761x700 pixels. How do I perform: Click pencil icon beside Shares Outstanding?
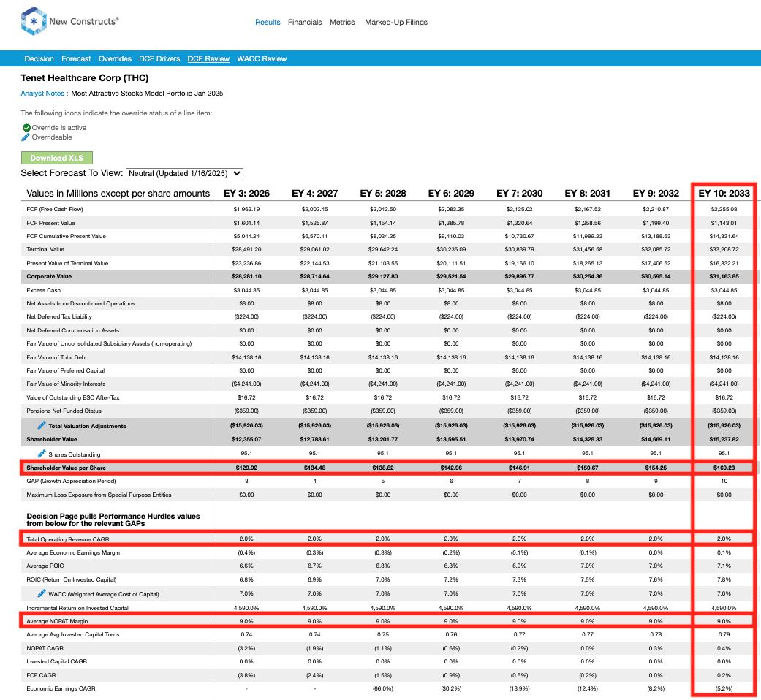coord(42,454)
